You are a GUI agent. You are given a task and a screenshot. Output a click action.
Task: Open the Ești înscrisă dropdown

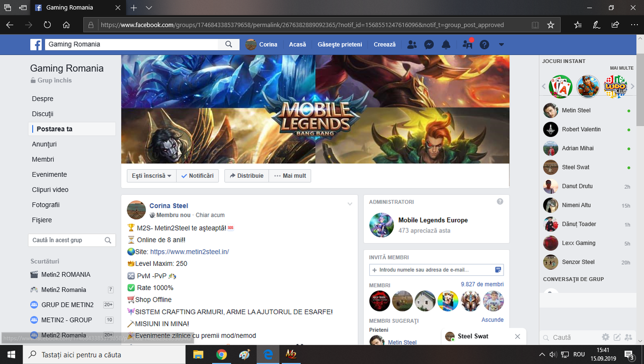151,176
